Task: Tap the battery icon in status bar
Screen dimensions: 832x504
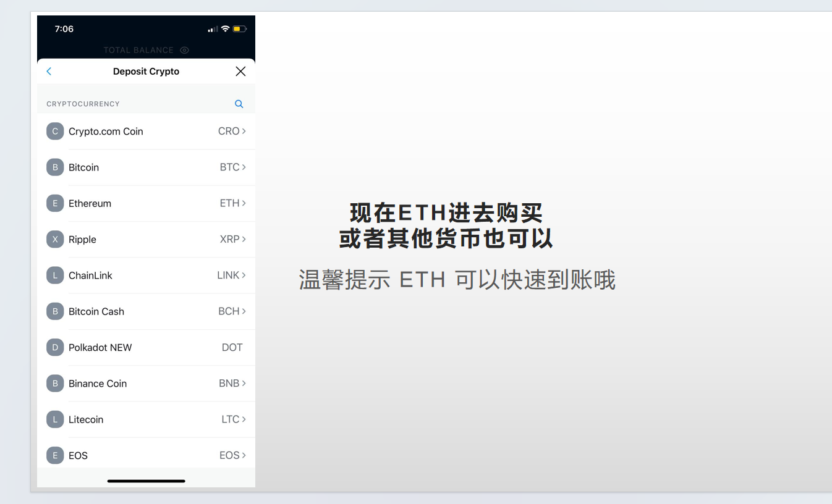Action: tap(240, 29)
